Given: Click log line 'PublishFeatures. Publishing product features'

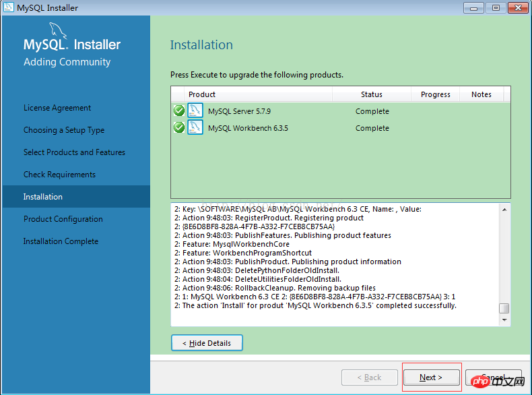Looking at the screenshot, I should (283, 235).
